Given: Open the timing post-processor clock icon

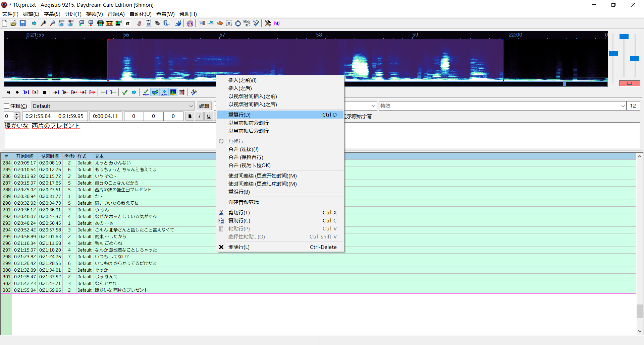Looking at the screenshot, I should 238,23.
